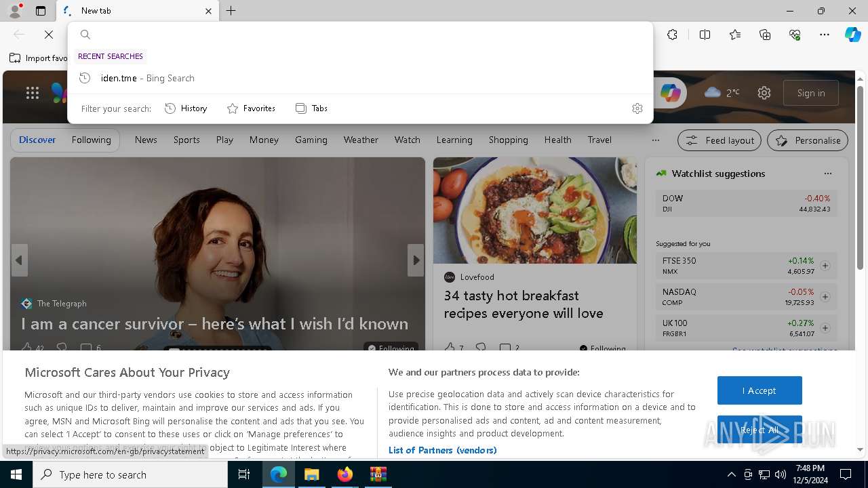Go to previous carousel story arrow
The height and width of the screenshot is (488, 868).
19,260
